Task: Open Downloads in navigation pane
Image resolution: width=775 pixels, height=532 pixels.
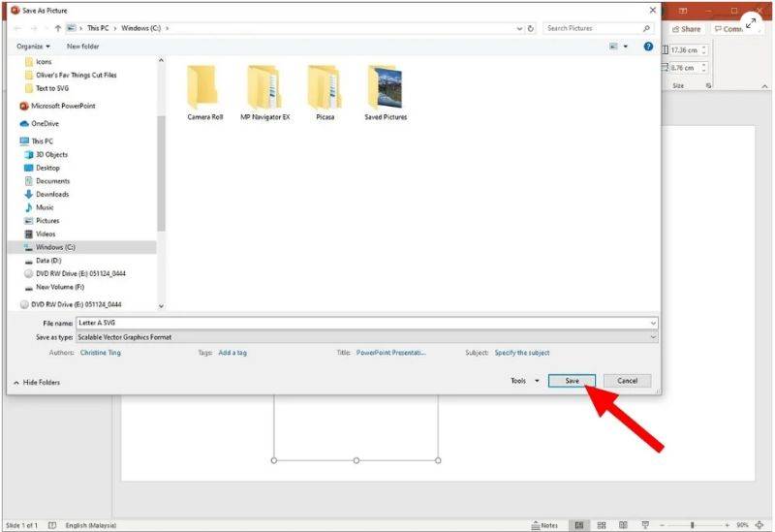Action: pos(52,195)
